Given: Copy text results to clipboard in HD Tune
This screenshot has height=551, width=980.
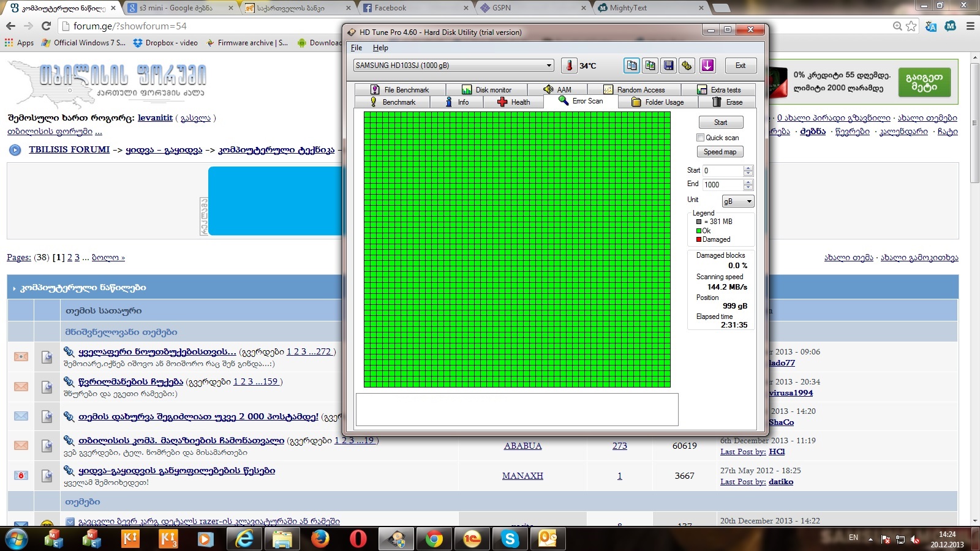Looking at the screenshot, I should coord(631,66).
